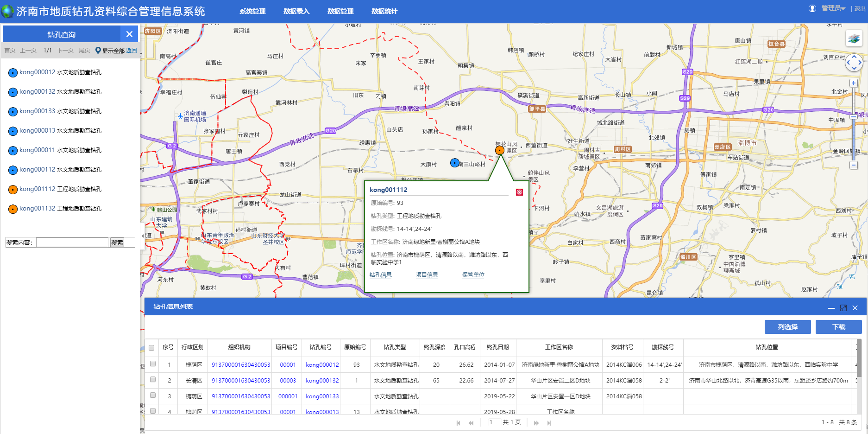
Task: Go to the last page in table pager
Action: pyautogui.click(x=549, y=422)
